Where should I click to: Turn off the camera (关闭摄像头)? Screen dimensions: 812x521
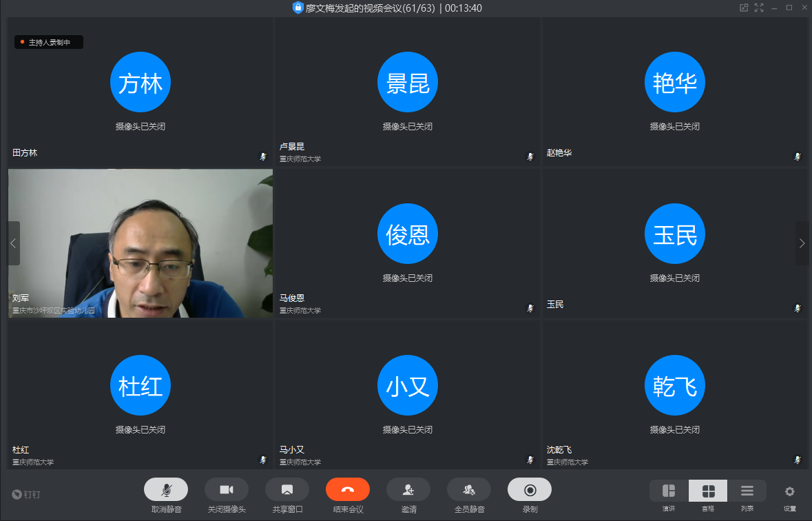tap(226, 489)
